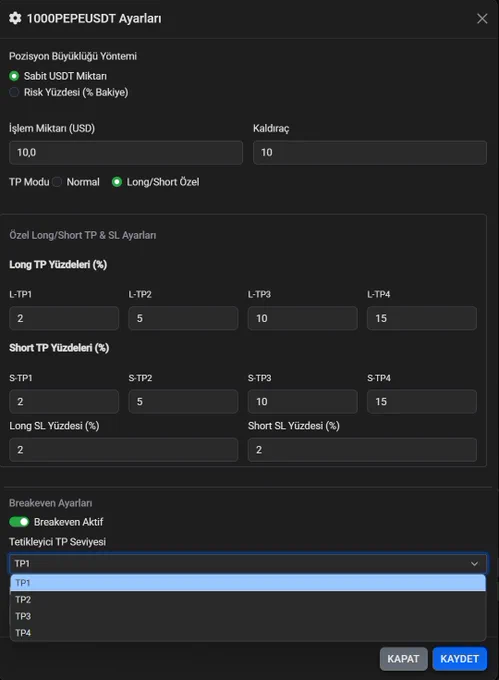This screenshot has width=499, height=680.
Task: Select TP4 from the dropdown list
Action: coord(248,633)
